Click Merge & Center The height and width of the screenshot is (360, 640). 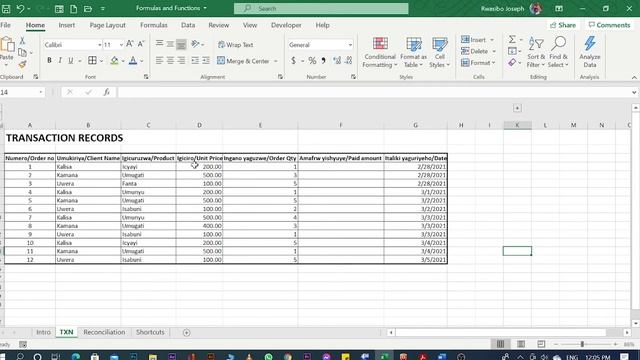[x=243, y=61]
